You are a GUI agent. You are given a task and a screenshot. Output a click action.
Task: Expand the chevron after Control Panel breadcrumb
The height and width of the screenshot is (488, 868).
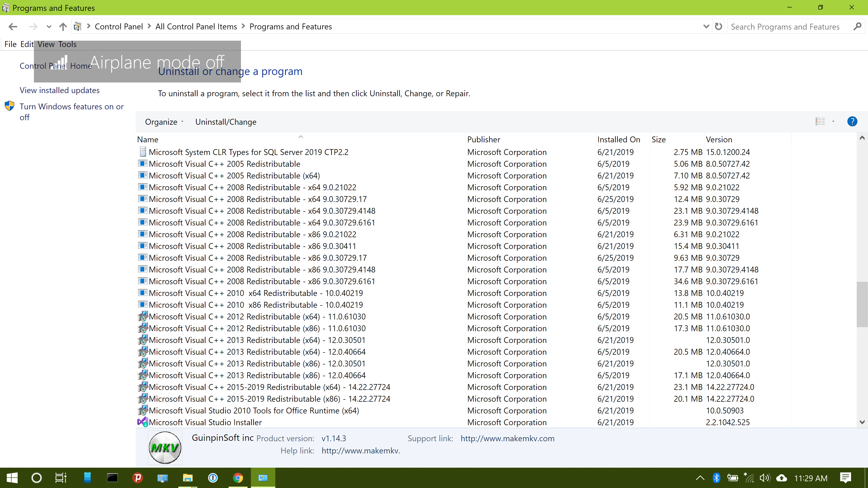click(149, 26)
